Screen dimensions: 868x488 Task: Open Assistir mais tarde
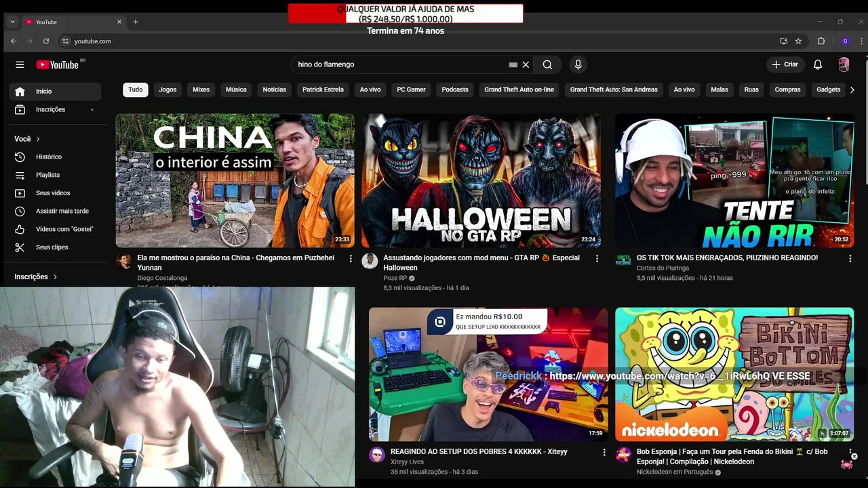click(x=55, y=211)
